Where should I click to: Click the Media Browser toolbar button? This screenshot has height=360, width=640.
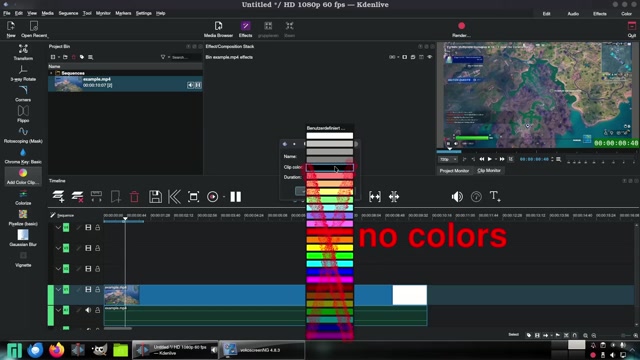[218, 29]
